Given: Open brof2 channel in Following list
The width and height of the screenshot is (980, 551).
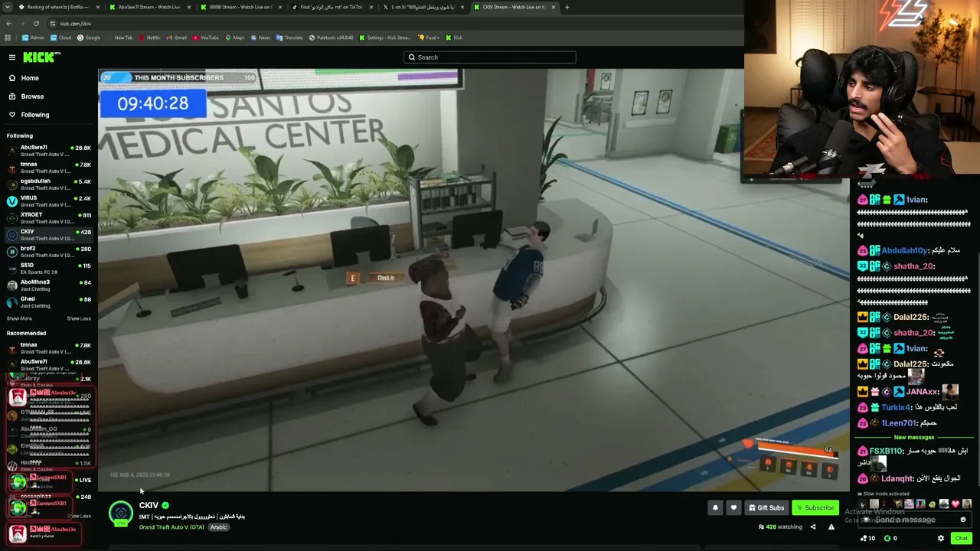Looking at the screenshot, I should (x=49, y=252).
